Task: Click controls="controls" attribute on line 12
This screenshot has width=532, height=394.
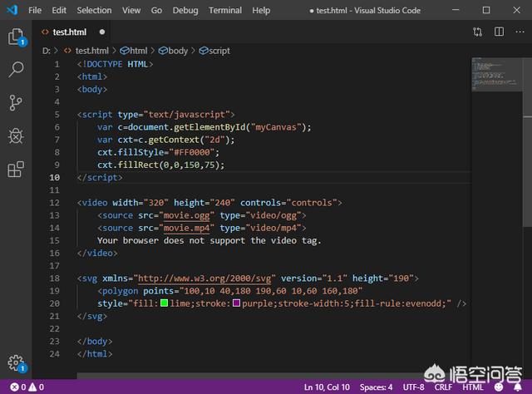Action: [288, 203]
